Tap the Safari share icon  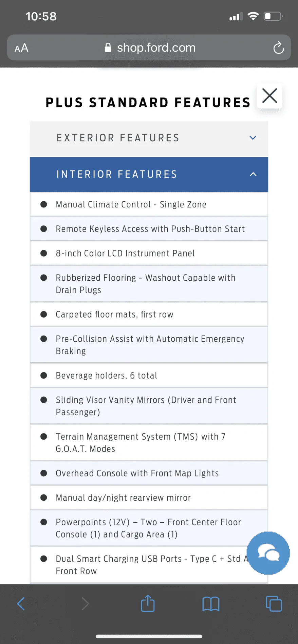[x=148, y=603]
